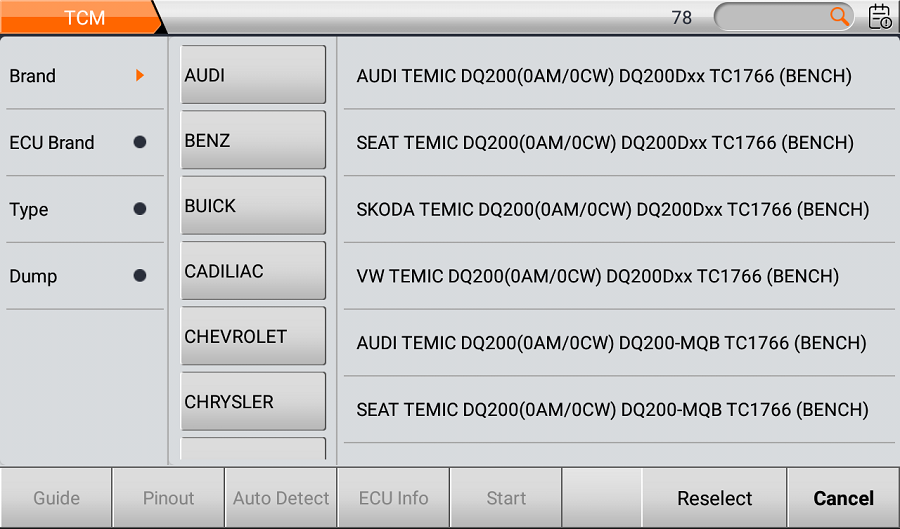
Task: Click the orange Brand arrow indicator
Action: click(x=140, y=75)
